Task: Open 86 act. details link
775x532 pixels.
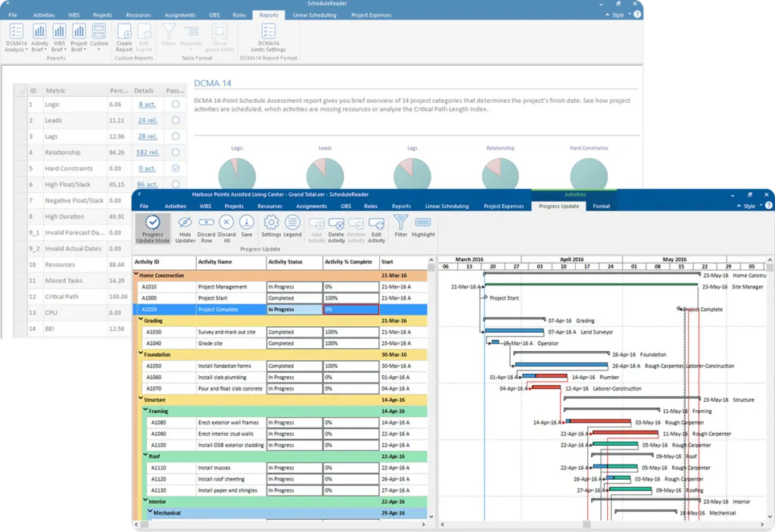Action: click(147, 184)
